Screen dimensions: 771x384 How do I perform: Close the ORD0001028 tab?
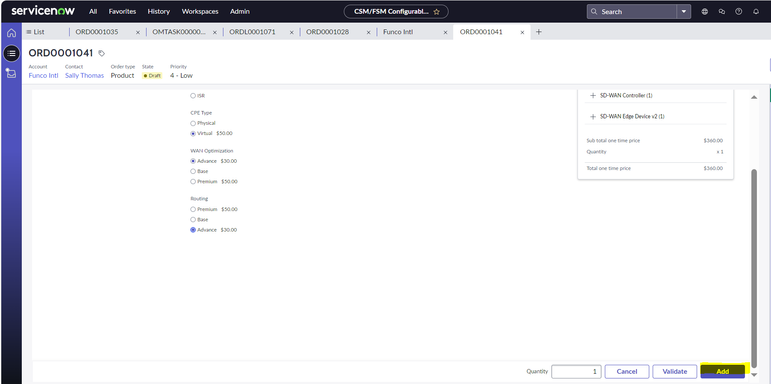(368, 32)
